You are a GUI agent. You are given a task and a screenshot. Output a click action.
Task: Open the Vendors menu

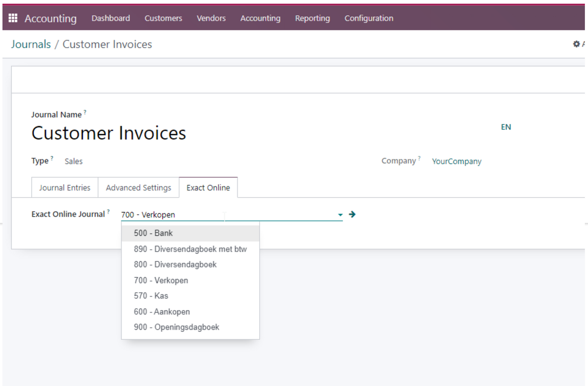(211, 18)
